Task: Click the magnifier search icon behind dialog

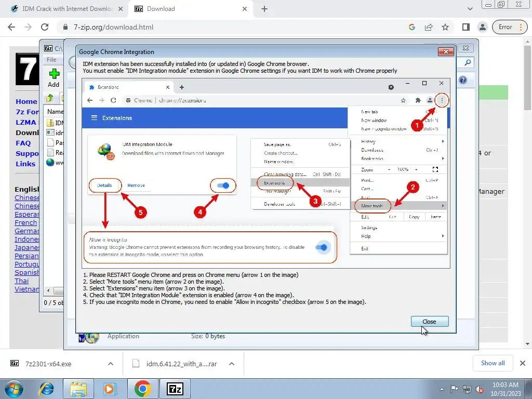Action: [468, 62]
